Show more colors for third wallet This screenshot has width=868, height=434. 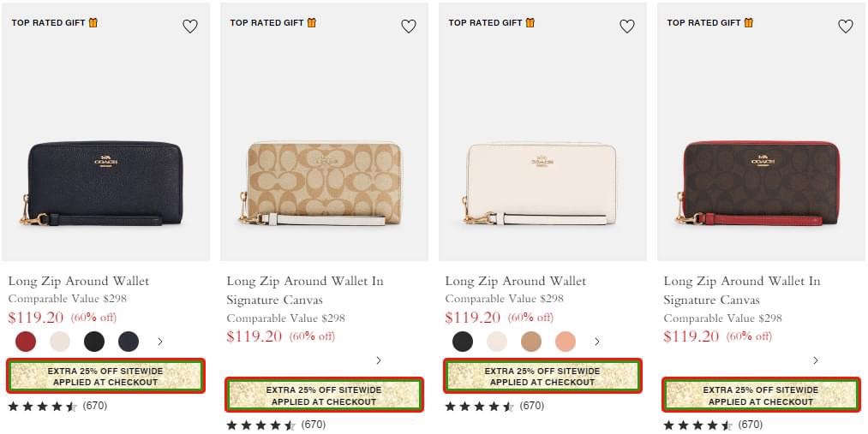(x=597, y=342)
